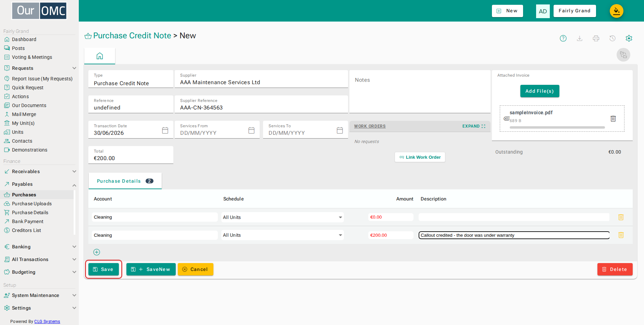Click into the Notes text area
644x325 pixels.
pos(420,92)
